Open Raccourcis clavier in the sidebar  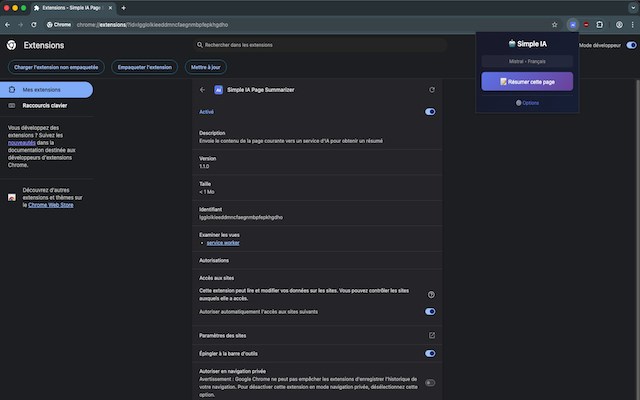pos(45,105)
